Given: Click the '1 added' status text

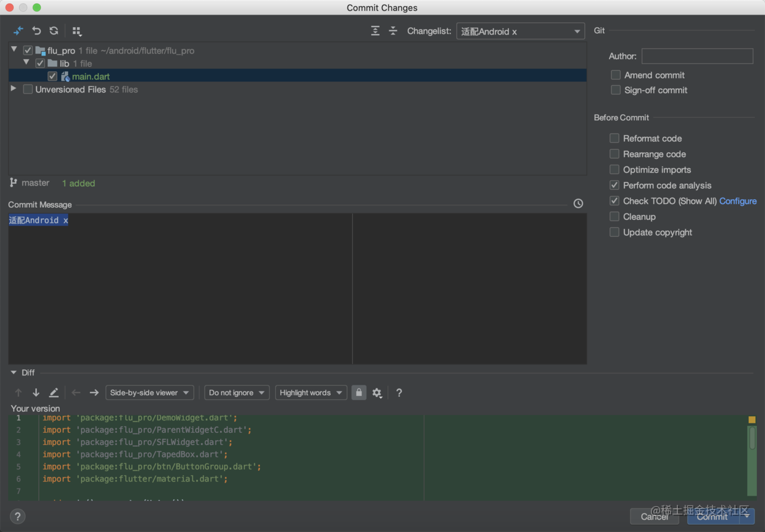Looking at the screenshot, I should click(x=78, y=183).
